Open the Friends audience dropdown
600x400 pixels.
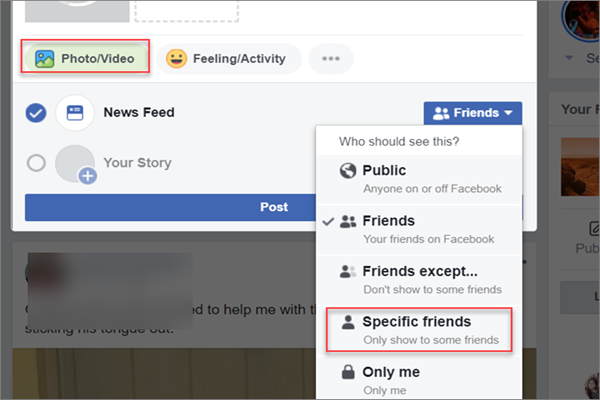473,113
